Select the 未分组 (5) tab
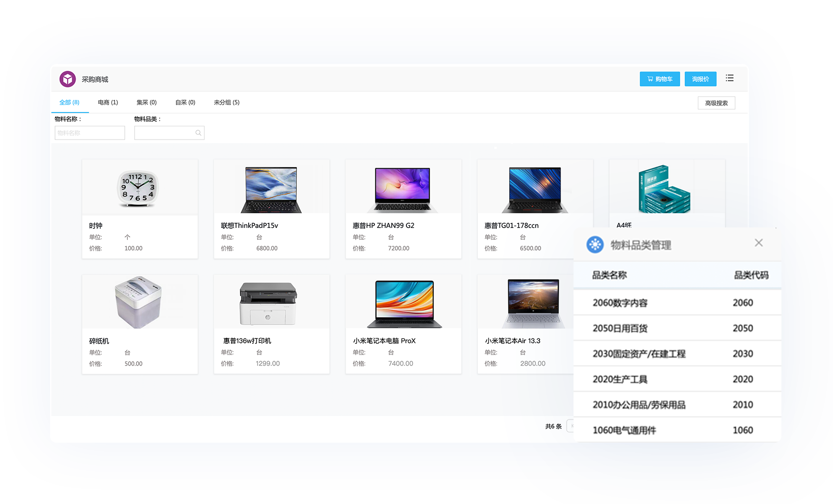The image size is (833, 504). 227,103
